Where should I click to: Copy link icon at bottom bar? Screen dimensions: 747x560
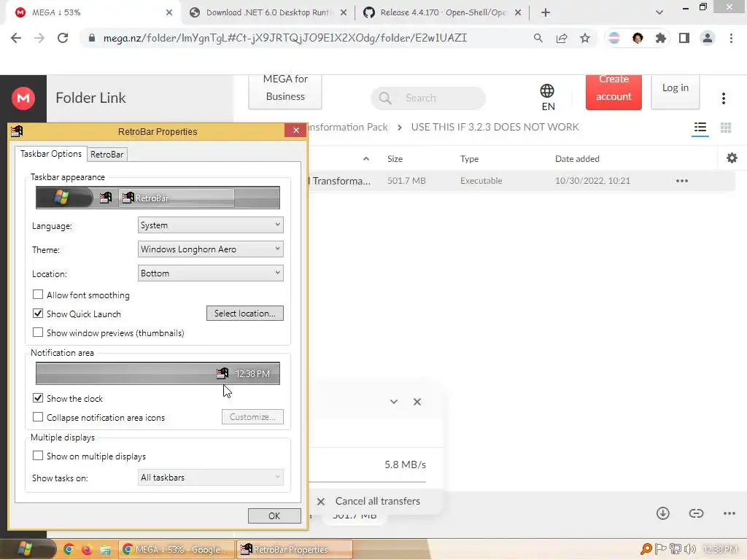[696, 513]
